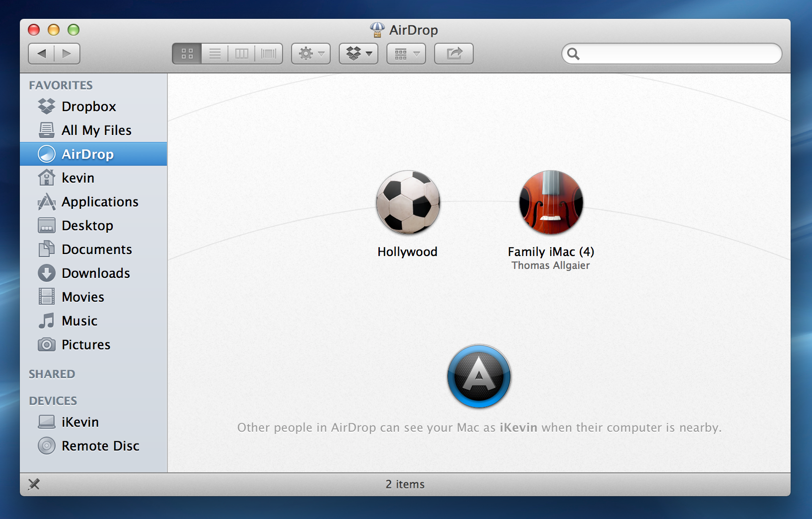The image size is (812, 519).
Task: Open Documents in the sidebar
Action: pyautogui.click(x=93, y=249)
